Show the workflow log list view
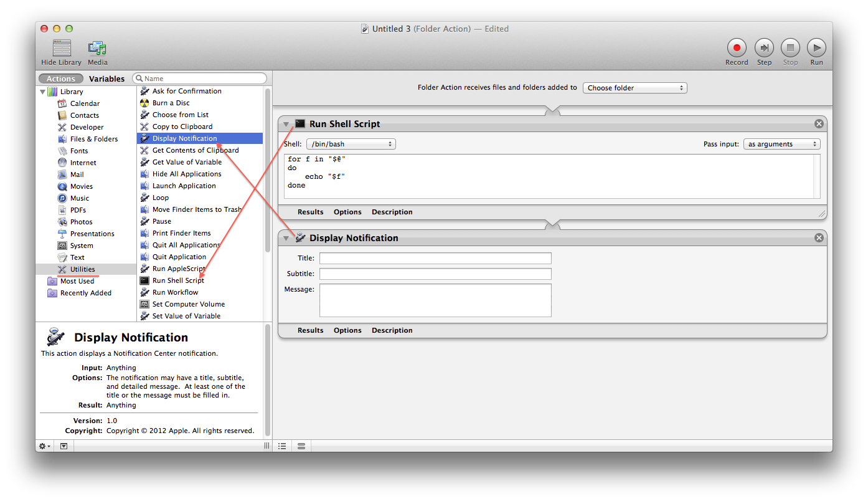The image size is (868, 501). pyautogui.click(x=282, y=446)
